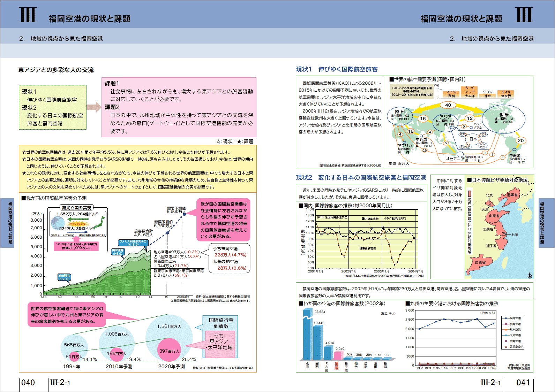
Task: Click 関西国際空港 1,044万人(21.7%) row
Action: (171, 263)
